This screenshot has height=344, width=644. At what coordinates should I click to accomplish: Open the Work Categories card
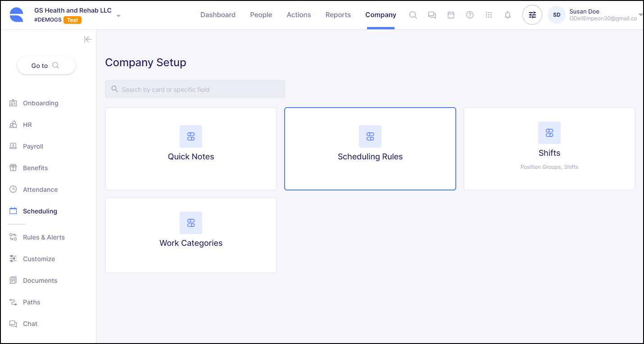click(191, 235)
